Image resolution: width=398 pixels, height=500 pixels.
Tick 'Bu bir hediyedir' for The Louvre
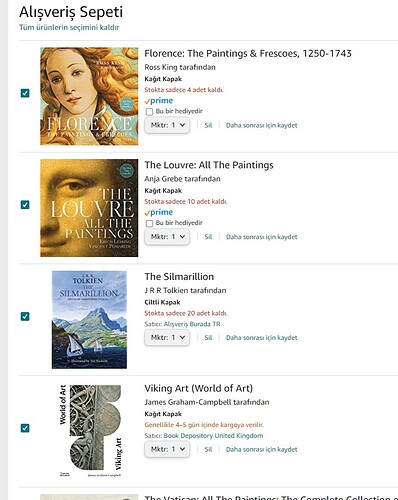click(149, 223)
